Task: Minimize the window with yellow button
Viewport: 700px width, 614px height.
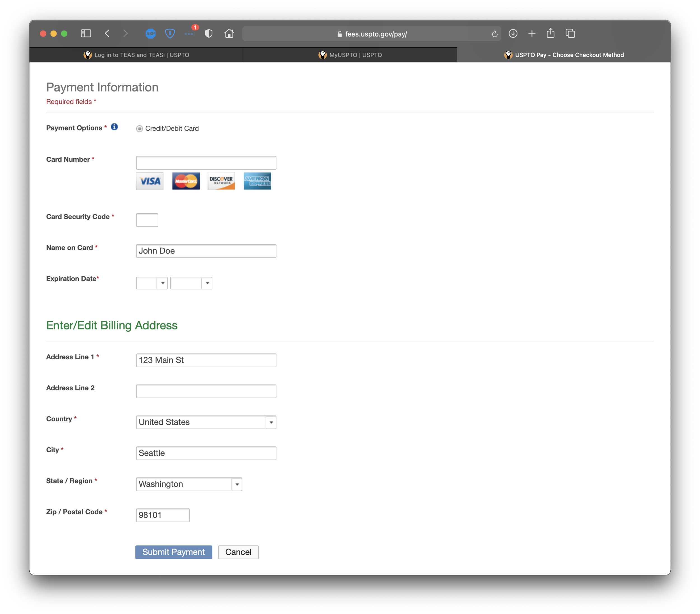Action: pyautogui.click(x=54, y=34)
